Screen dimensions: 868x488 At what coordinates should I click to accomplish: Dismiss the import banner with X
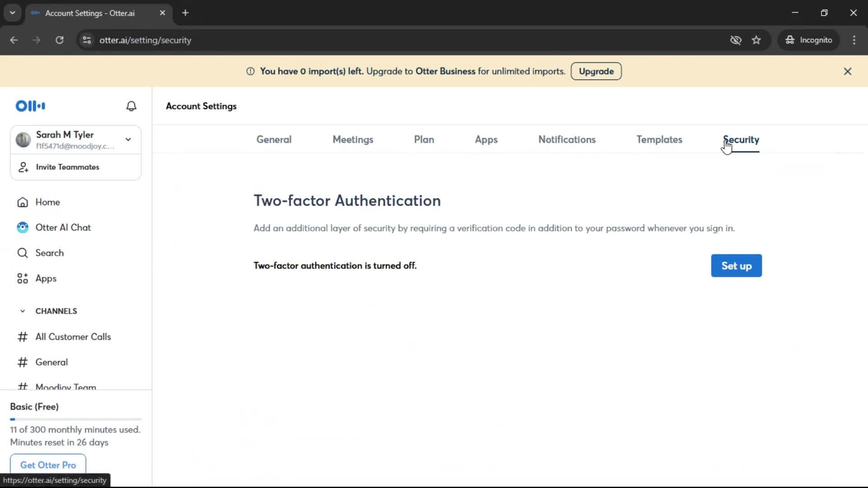pos(848,71)
